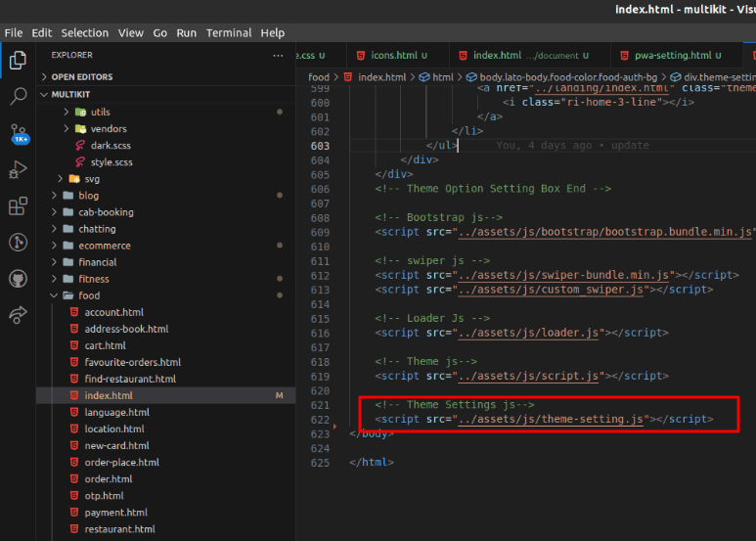
Task: Click the html breadcrumb segment
Action: tap(442, 77)
